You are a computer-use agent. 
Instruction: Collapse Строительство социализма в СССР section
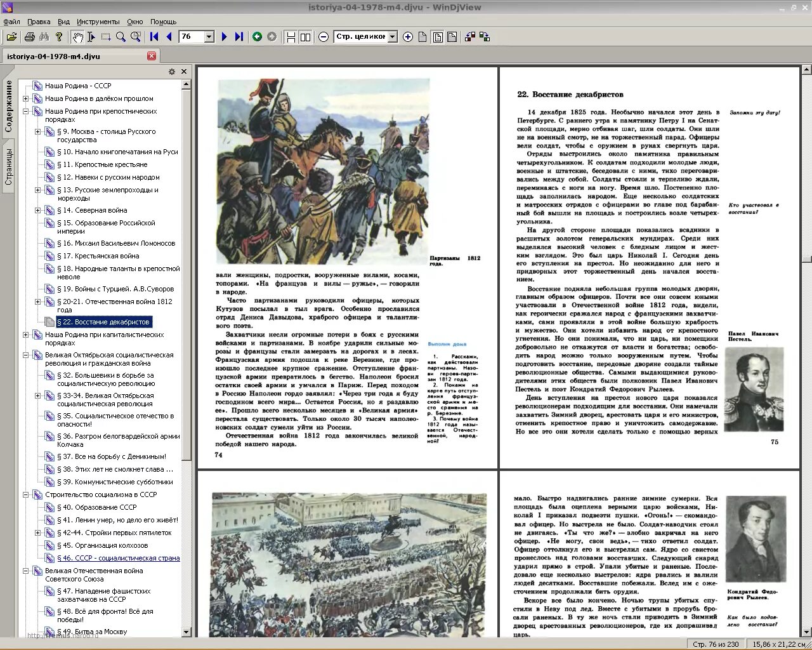(x=25, y=494)
